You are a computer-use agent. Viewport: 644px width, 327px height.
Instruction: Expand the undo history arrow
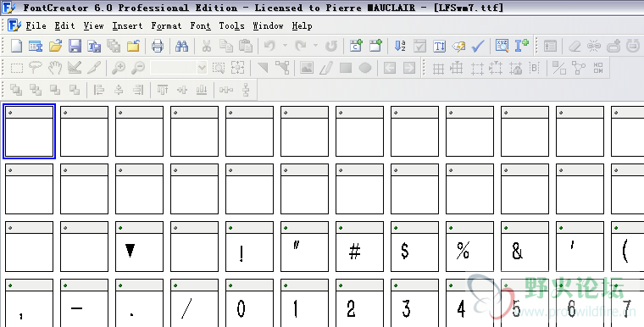285,46
